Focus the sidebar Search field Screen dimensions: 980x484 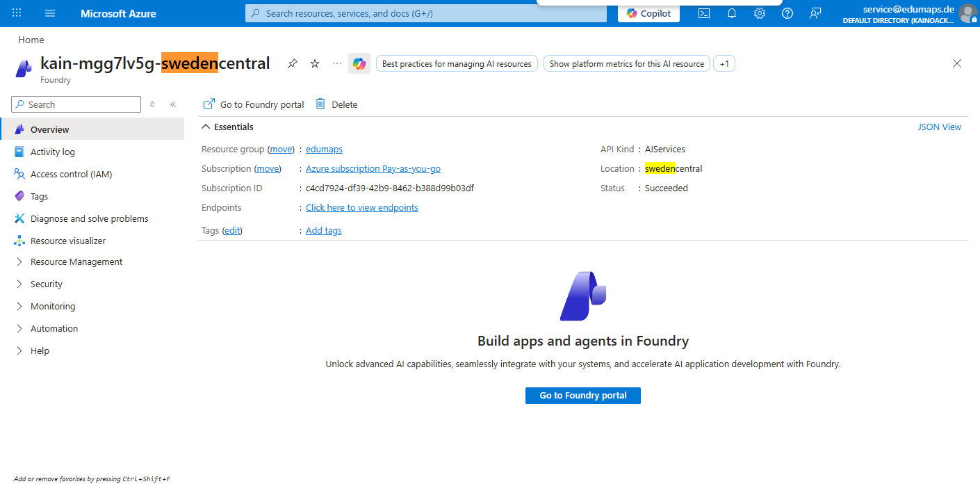coord(76,104)
